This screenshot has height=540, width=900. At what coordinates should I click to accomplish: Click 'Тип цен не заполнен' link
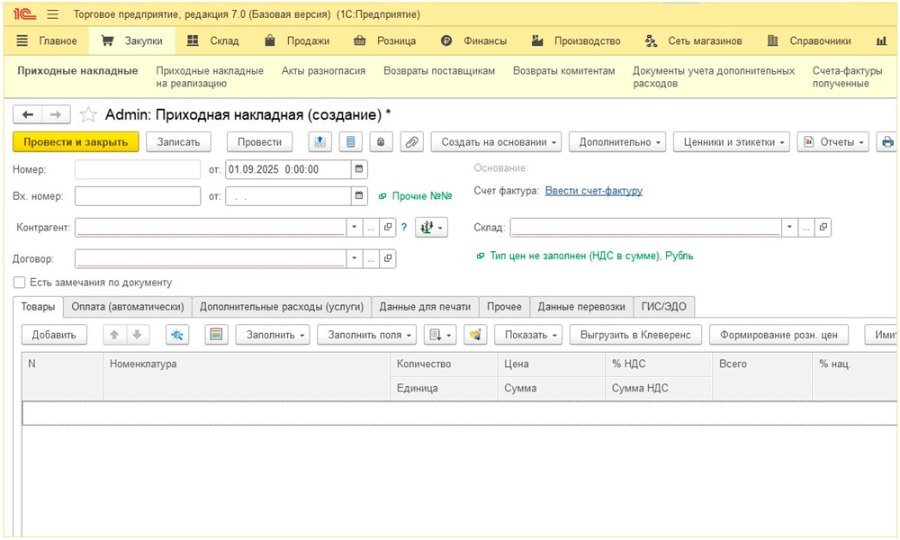pyautogui.click(x=591, y=255)
